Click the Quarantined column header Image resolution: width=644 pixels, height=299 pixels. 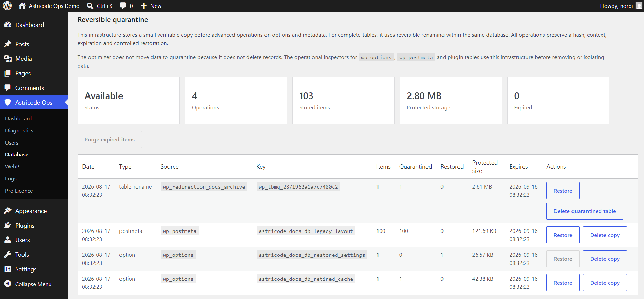pos(415,166)
